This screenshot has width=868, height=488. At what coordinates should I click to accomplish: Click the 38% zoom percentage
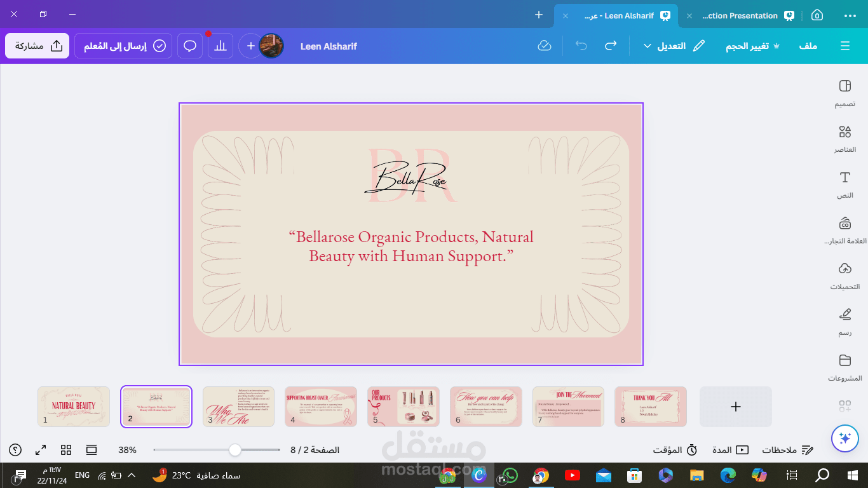[x=127, y=450]
